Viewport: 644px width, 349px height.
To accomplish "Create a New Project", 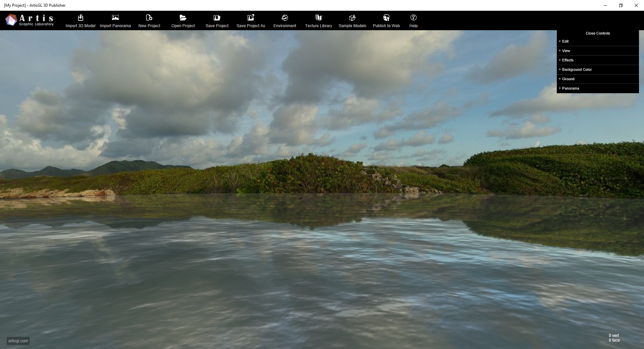I will click(149, 21).
